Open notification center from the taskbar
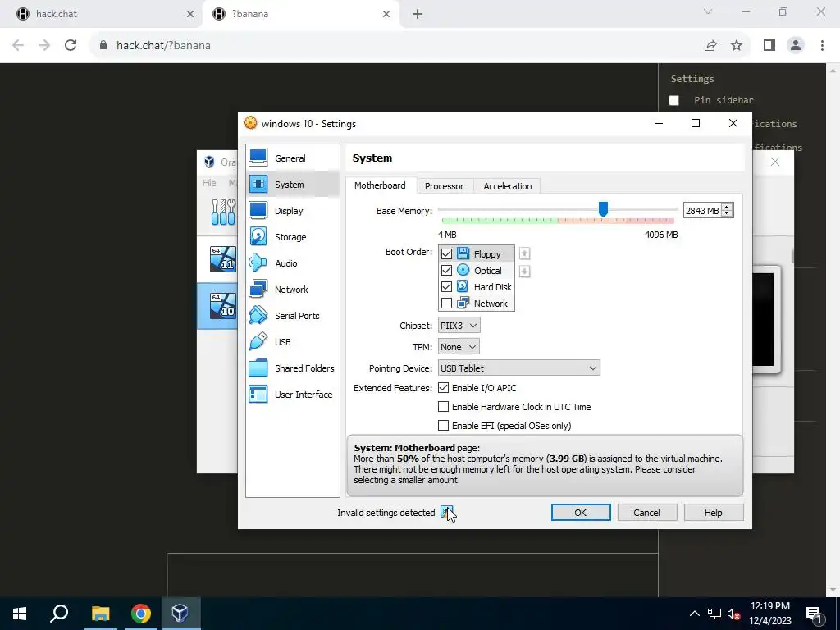This screenshot has width=840, height=630. [813, 614]
